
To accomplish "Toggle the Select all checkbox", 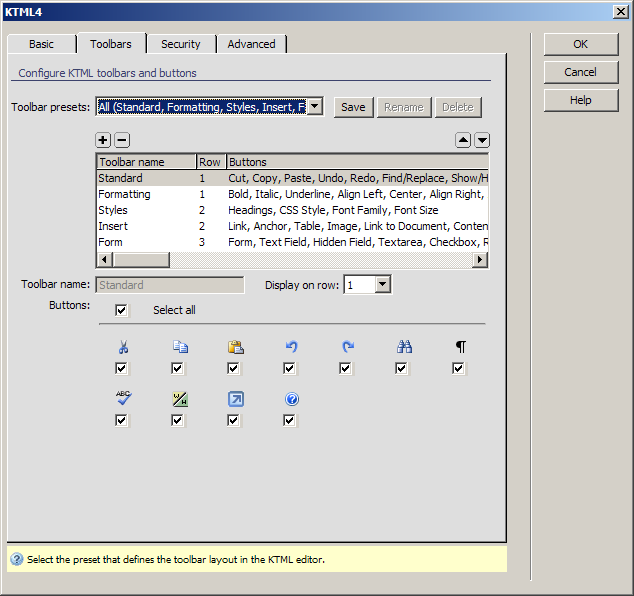I will point(121,310).
